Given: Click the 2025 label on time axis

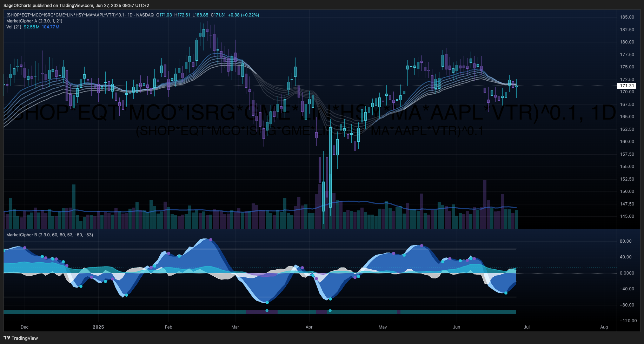Looking at the screenshot, I should tap(98, 327).
